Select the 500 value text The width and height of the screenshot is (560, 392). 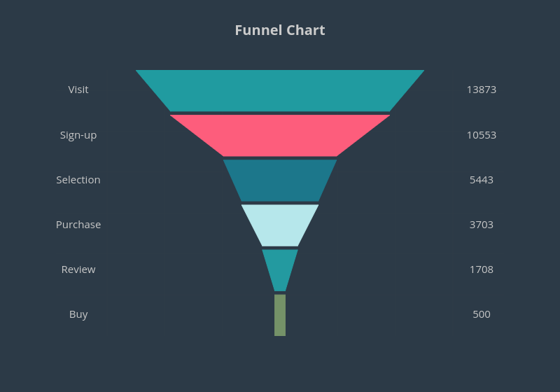(x=482, y=314)
